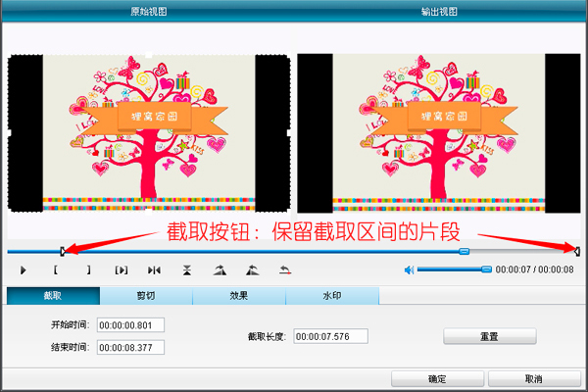Cancel with the 取消 button
The width and height of the screenshot is (588, 392).
point(534,379)
